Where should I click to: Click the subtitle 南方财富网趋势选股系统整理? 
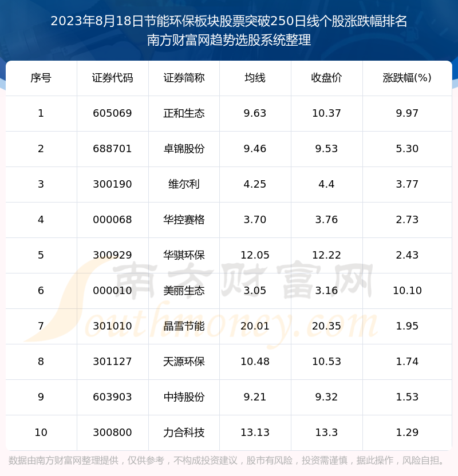pyautogui.click(x=229, y=40)
